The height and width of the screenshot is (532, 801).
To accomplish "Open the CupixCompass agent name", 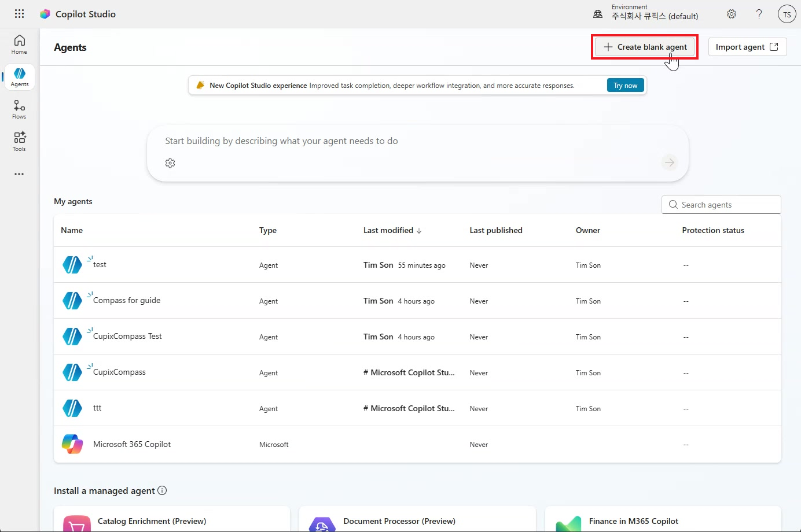I will coord(119,372).
